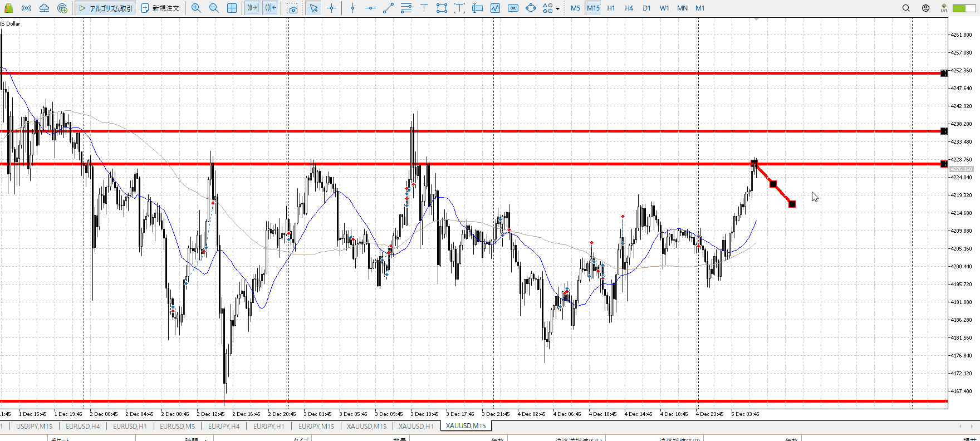Choose the vertical line drawing tool
Screen dimensions: 980x441
point(352,8)
